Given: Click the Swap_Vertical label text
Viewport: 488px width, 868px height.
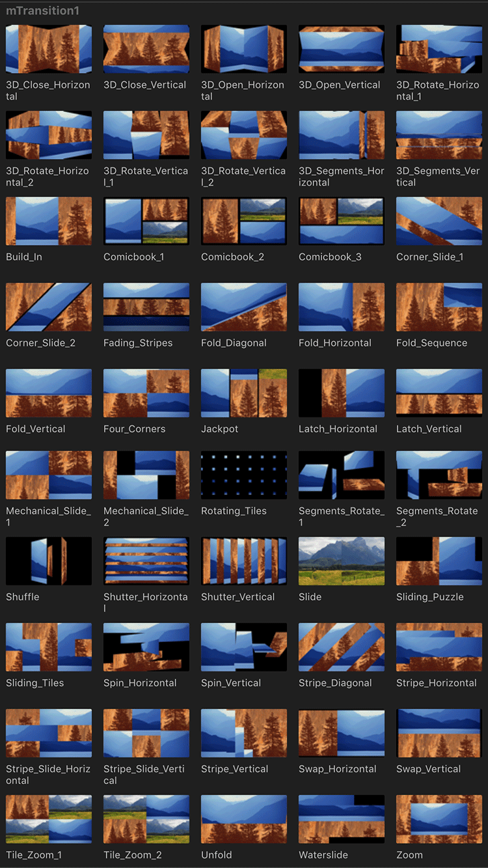Looking at the screenshot, I should 429,769.
